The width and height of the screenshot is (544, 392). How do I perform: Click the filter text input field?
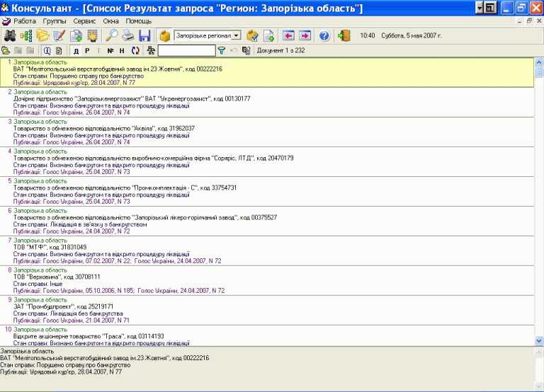point(186,51)
